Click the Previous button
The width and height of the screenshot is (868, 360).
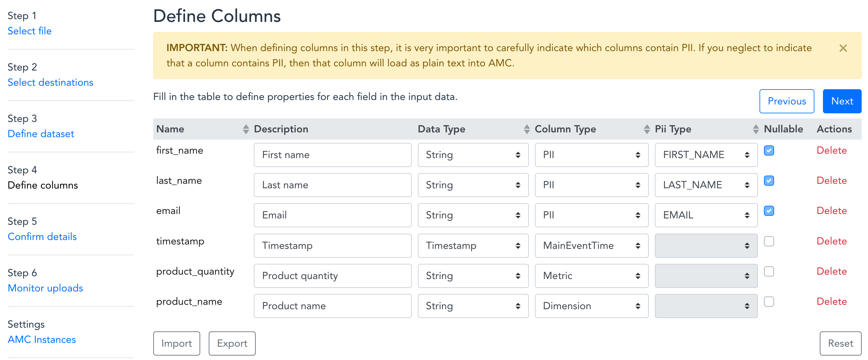tap(787, 101)
